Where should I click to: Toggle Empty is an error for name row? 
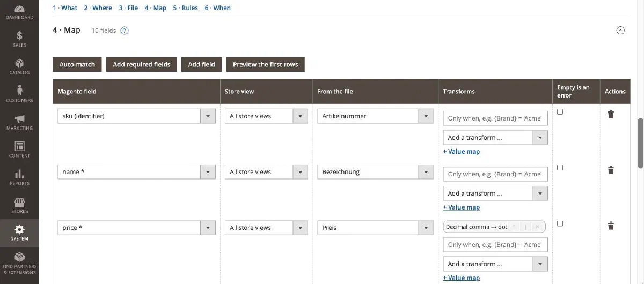[560, 167]
